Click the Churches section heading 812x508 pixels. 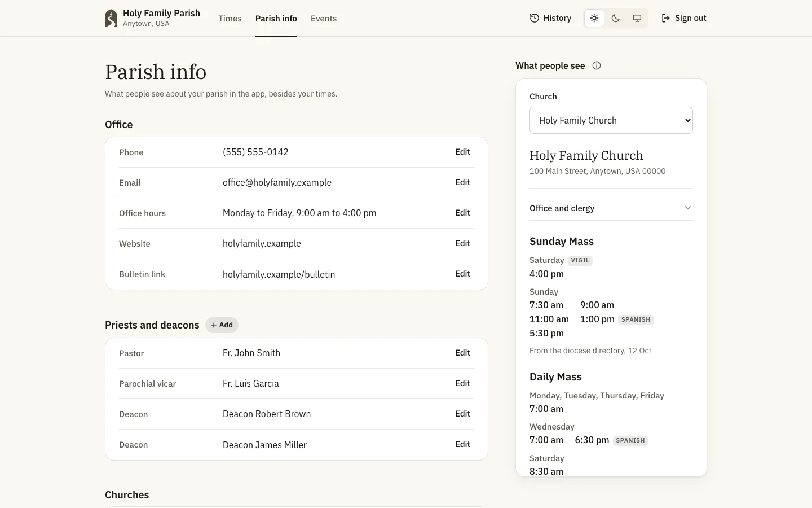[127, 495]
